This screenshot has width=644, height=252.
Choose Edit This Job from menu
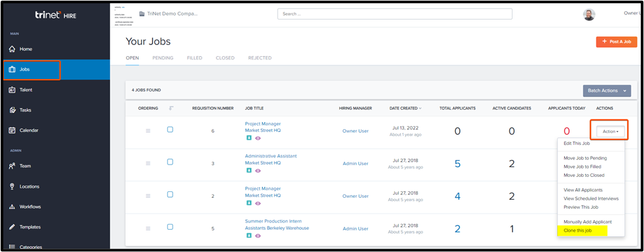point(577,143)
